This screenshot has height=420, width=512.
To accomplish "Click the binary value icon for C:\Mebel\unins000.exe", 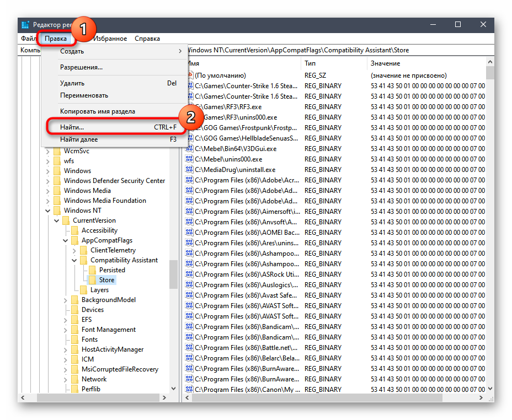I will pos(190,159).
